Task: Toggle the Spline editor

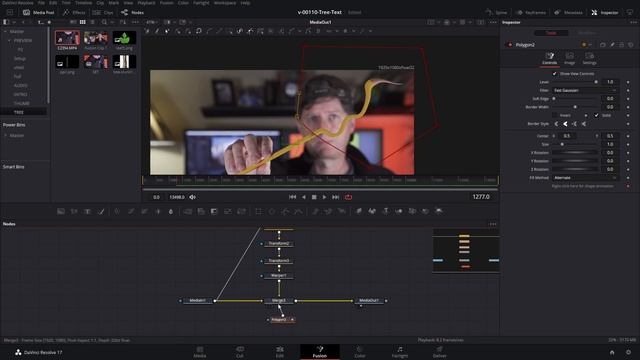Action: [496, 13]
